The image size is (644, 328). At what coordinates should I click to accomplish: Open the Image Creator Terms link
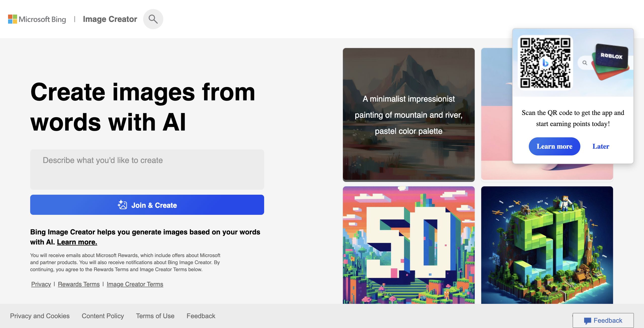click(x=135, y=284)
